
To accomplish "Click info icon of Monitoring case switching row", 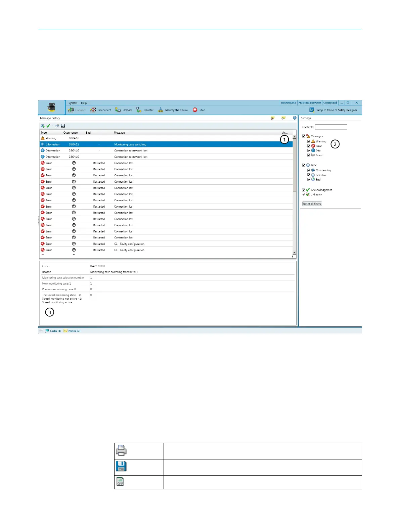I will 43,144.
